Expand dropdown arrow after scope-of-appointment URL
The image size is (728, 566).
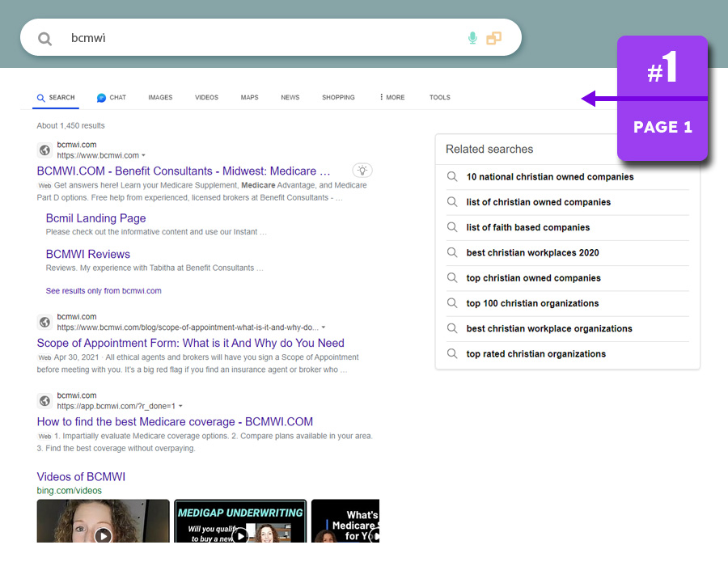click(323, 327)
